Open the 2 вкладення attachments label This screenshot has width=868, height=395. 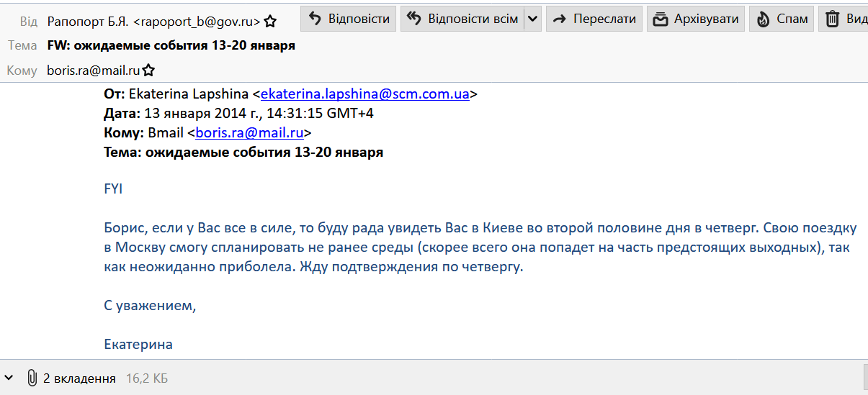(79, 378)
